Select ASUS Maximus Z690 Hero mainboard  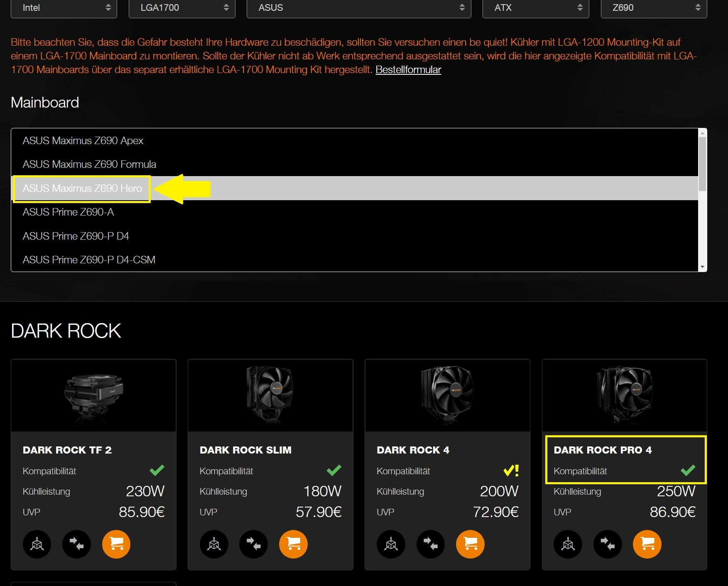(x=355, y=188)
